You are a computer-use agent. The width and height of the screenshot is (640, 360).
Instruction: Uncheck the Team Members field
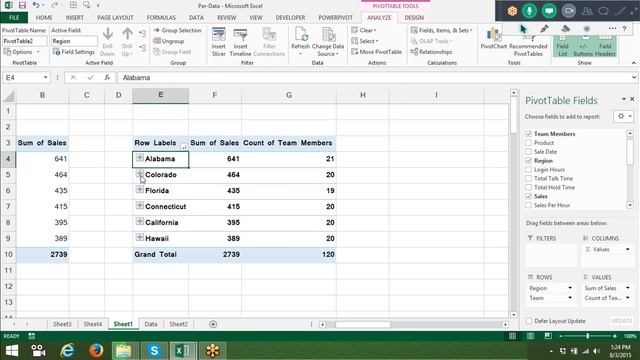click(529, 134)
